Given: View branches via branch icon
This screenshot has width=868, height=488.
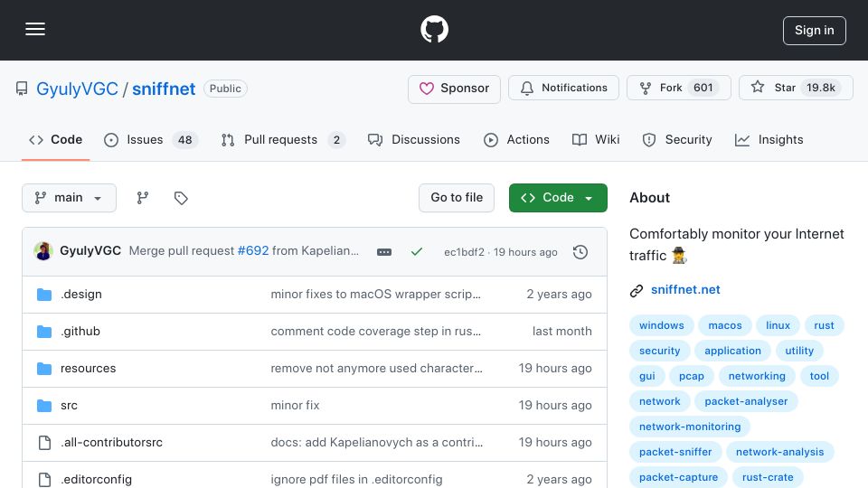Looking at the screenshot, I should point(143,198).
